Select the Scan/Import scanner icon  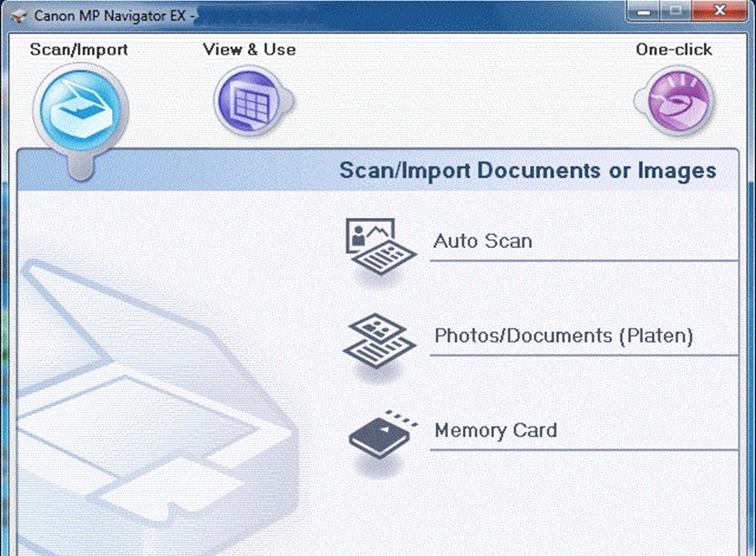(80, 111)
